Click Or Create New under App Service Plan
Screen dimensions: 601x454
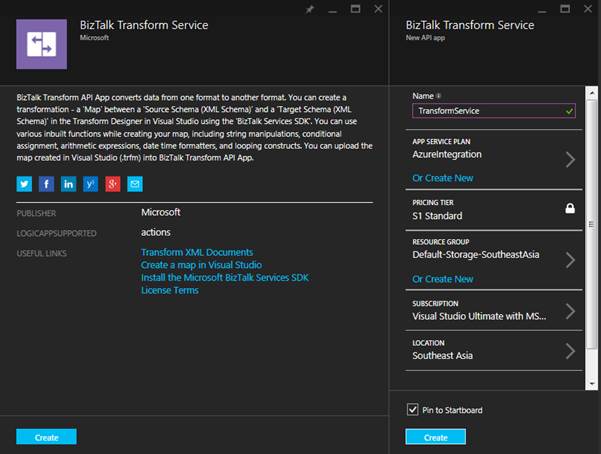click(443, 178)
